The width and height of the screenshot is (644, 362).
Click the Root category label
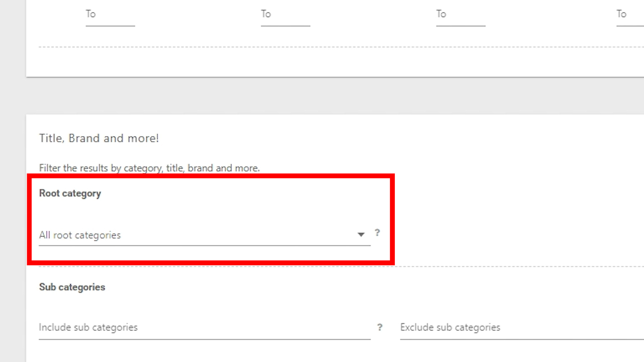point(70,193)
